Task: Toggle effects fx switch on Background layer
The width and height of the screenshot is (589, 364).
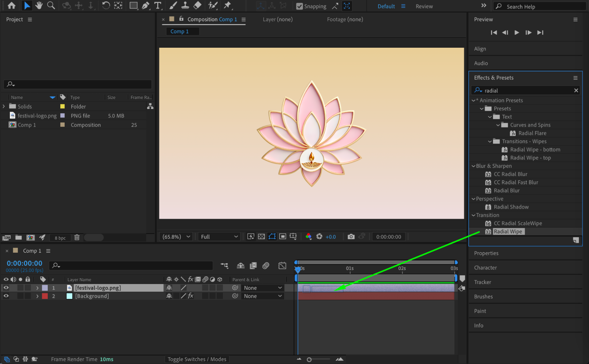Action: 191,296
